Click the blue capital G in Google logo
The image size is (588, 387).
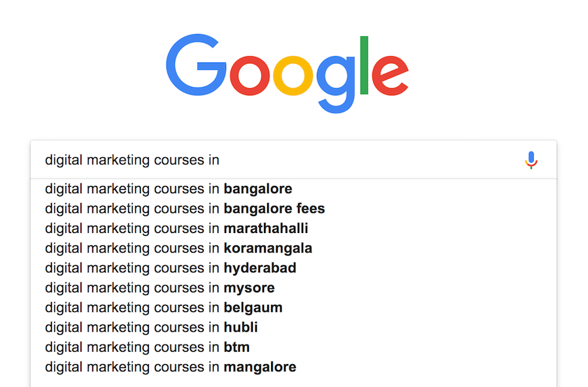coord(196,65)
